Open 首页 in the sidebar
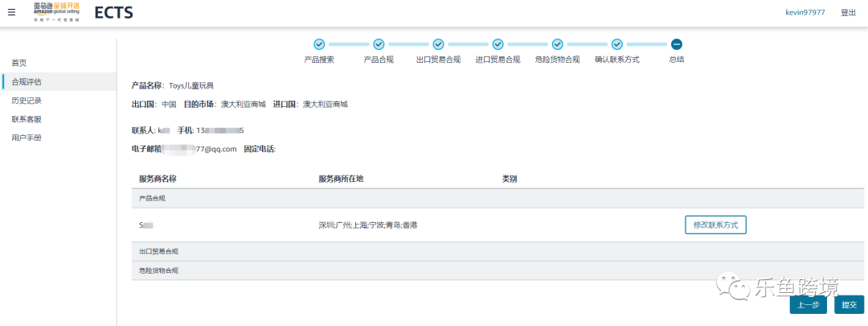This screenshot has width=868, height=326. (x=19, y=63)
